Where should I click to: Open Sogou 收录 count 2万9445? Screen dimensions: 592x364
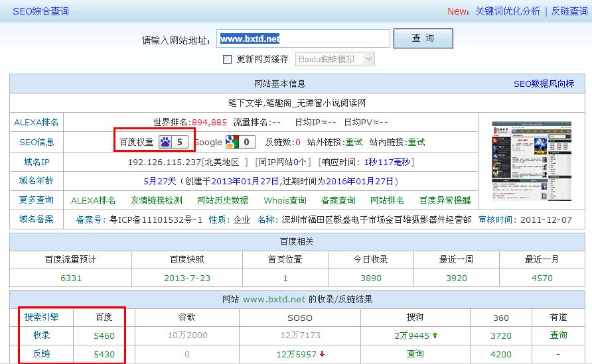point(412,335)
